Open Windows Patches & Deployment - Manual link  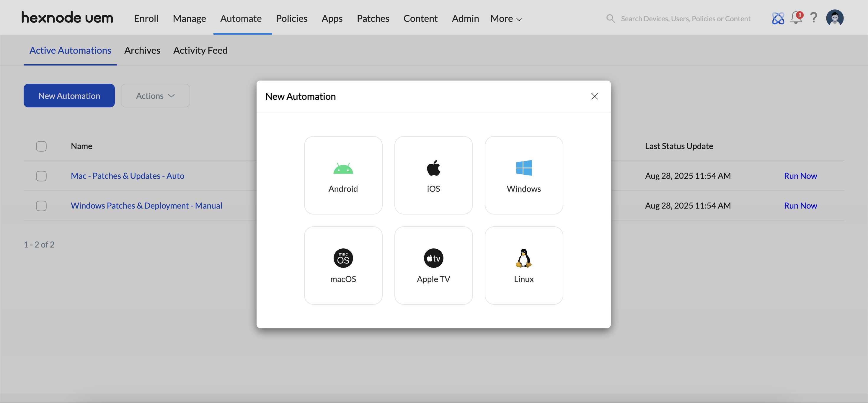[146, 206]
